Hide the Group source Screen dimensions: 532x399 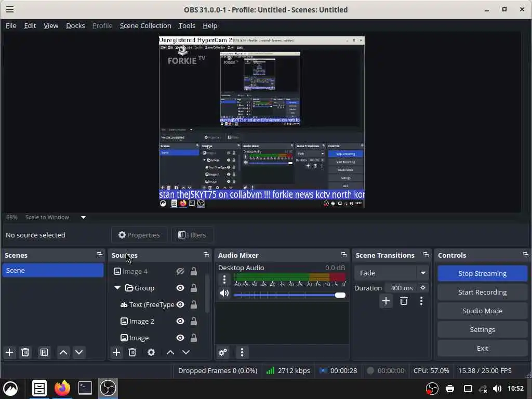[180, 288]
